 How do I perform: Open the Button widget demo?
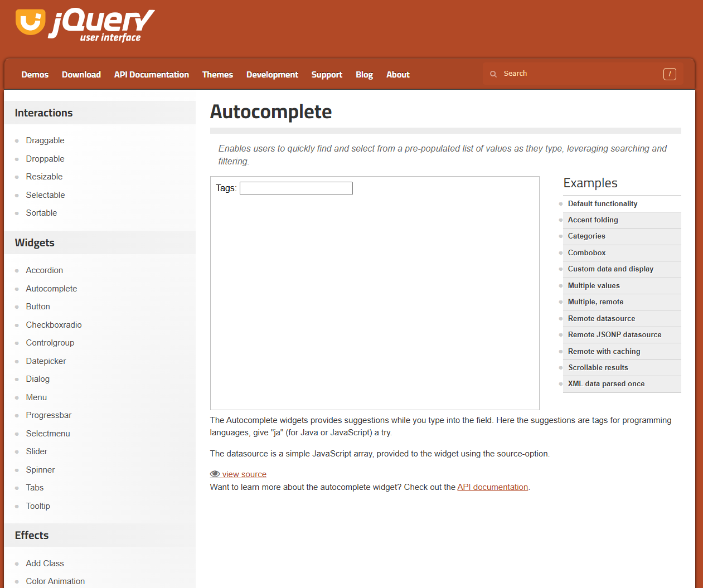pos(38,307)
